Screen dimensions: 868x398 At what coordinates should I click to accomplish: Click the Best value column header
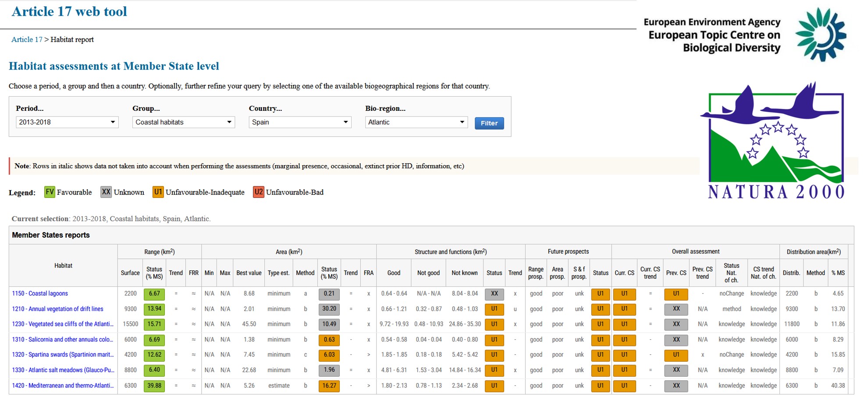tap(249, 273)
